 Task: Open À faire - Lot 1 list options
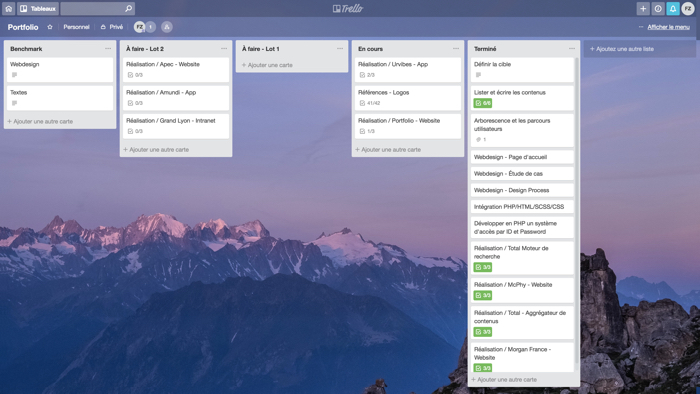340,49
